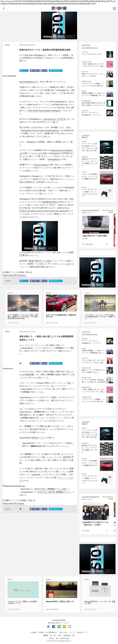Open WIRED ITALY link in footer
This screenshot has width=118, height=644.
[60, 635]
